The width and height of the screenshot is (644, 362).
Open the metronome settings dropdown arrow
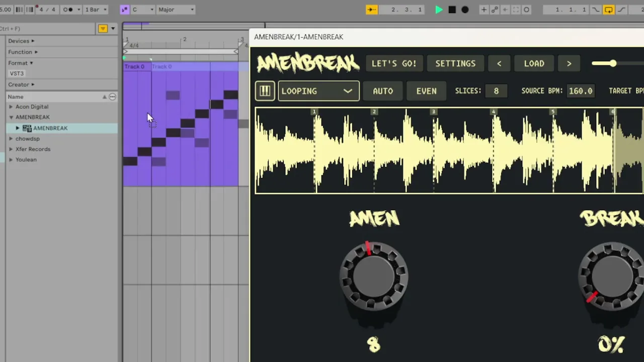(x=78, y=10)
